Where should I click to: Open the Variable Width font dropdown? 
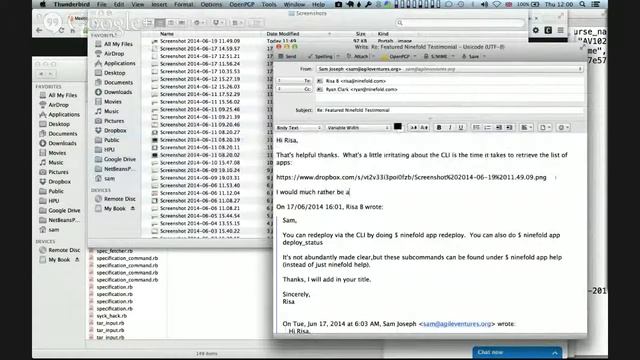[358, 128]
